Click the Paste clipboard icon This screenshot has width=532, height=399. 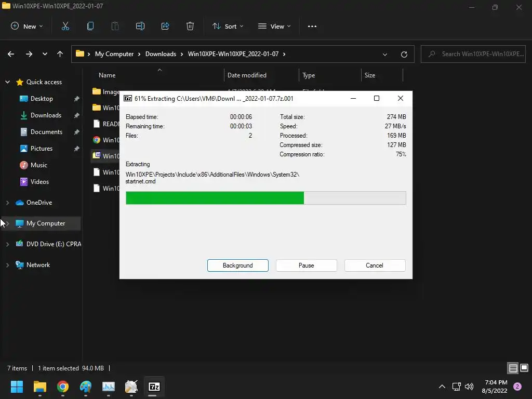(x=115, y=26)
